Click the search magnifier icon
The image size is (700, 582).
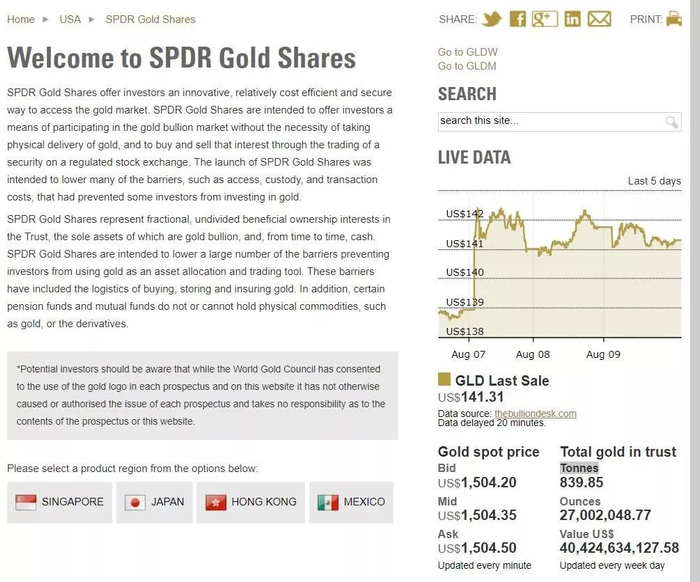pyautogui.click(x=672, y=122)
